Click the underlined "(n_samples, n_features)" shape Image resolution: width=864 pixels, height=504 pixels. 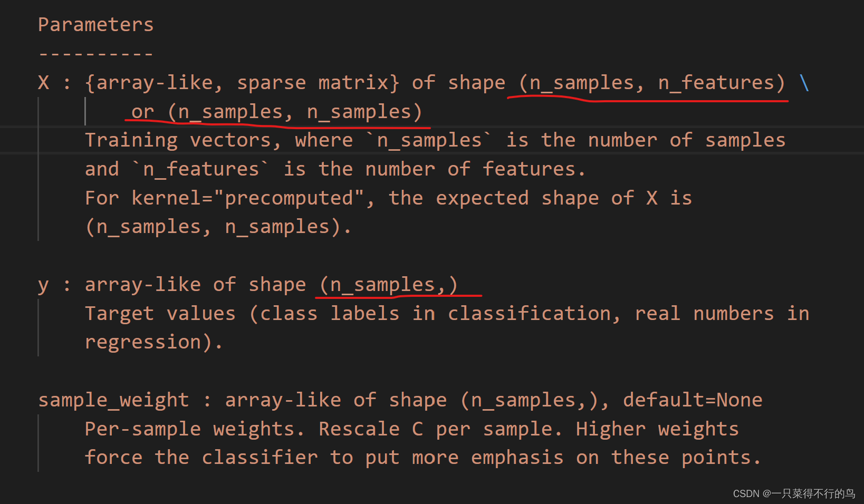click(x=652, y=83)
